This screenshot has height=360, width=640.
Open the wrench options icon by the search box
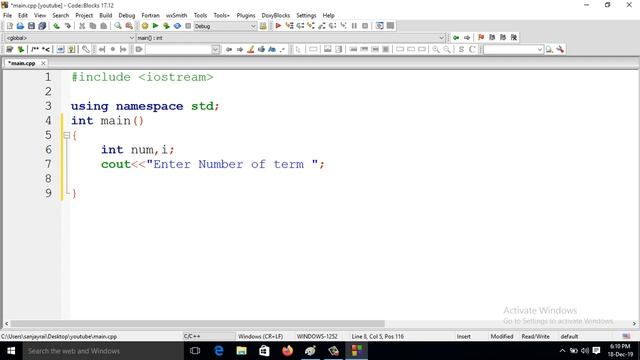coord(560,49)
